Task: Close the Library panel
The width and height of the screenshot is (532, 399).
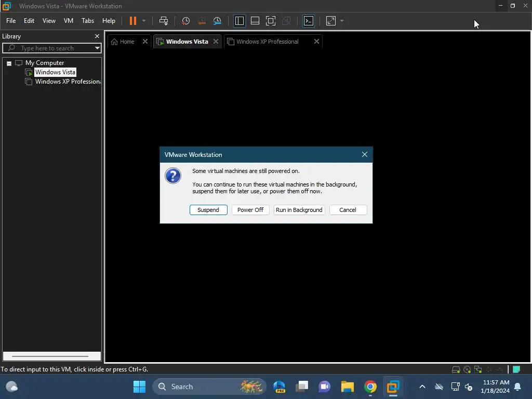Action: point(97,36)
